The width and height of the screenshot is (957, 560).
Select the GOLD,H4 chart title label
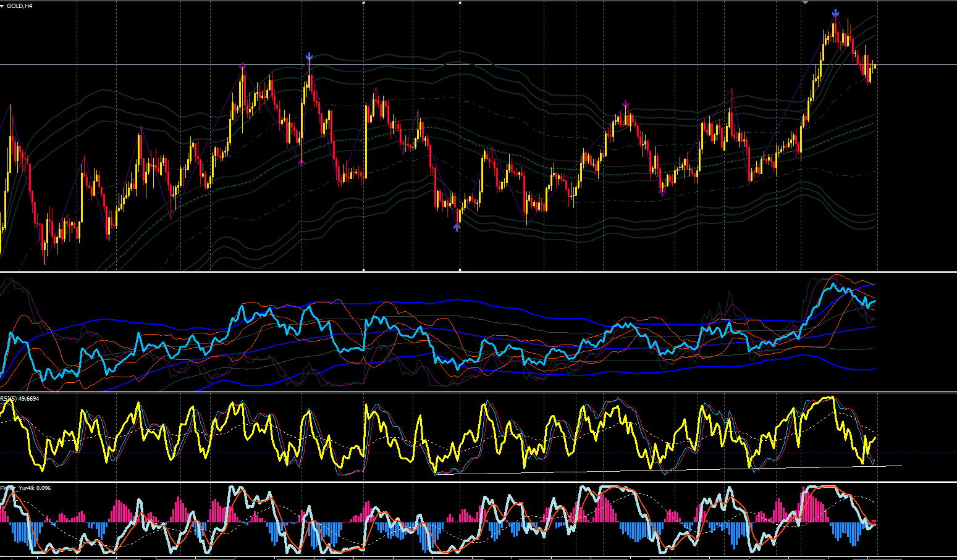coord(20,6)
